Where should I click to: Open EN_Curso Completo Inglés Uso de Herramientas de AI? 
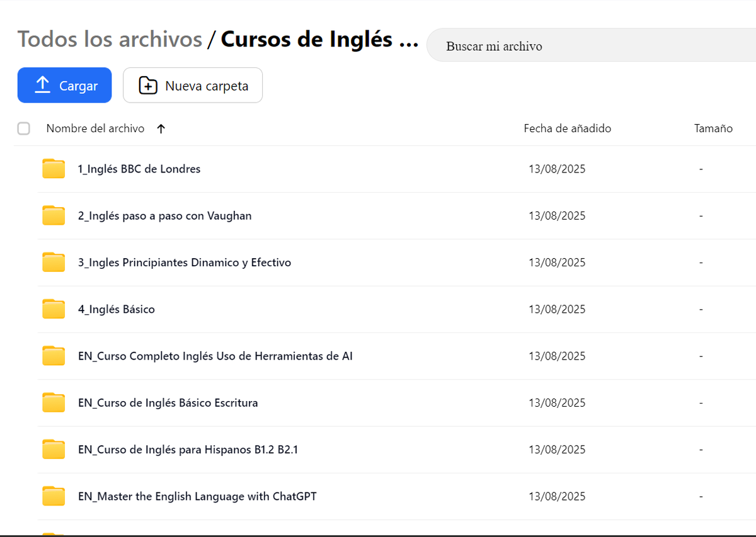tap(215, 356)
